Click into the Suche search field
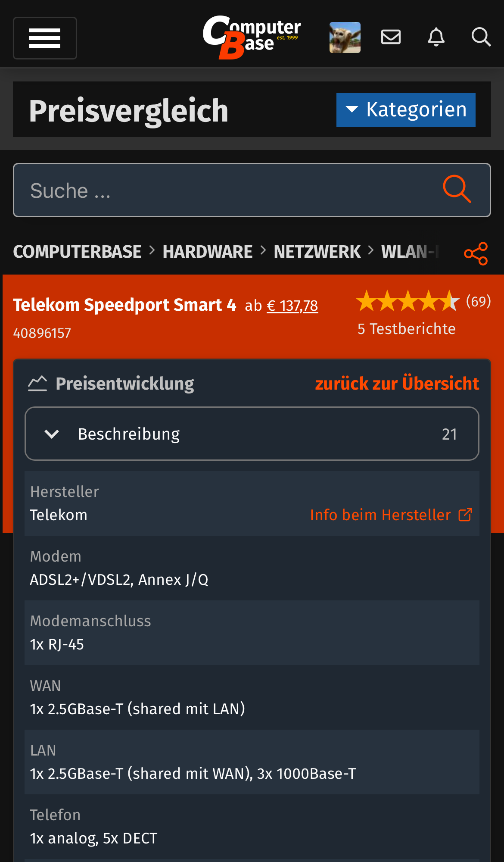The image size is (504, 862). [x=224, y=190]
